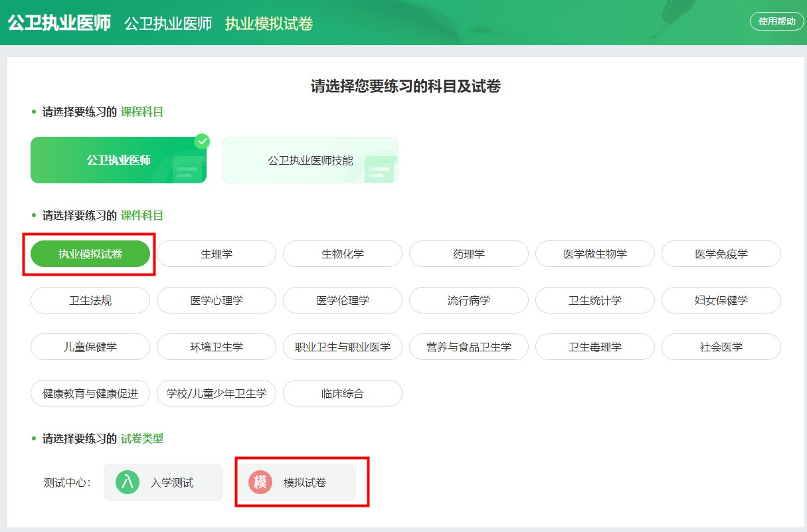
Task: Select the 临床综合 subject
Action: tap(342, 393)
